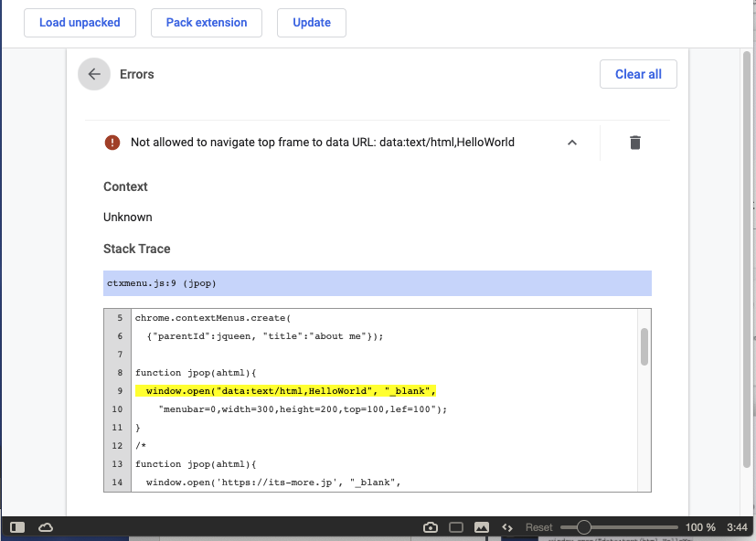756x541 pixels.
Task: Click the page actions code icon
Action: [506, 527]
